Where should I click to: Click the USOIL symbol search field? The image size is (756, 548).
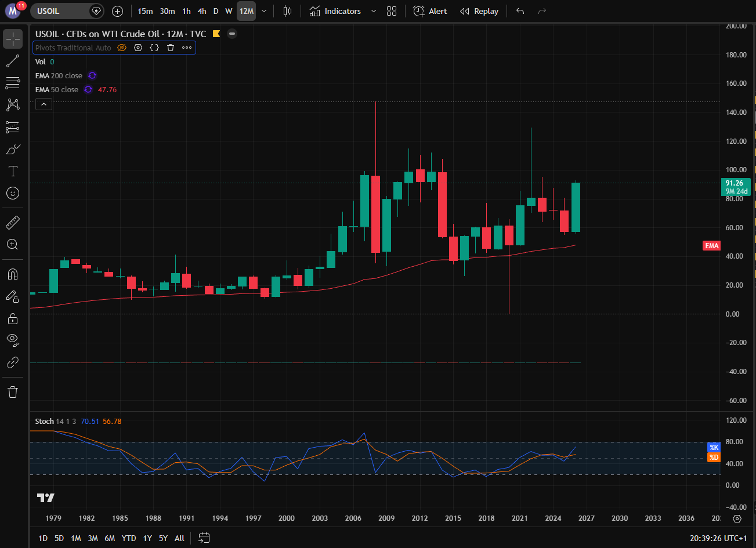pyautogui.click(x=61, y=11)
